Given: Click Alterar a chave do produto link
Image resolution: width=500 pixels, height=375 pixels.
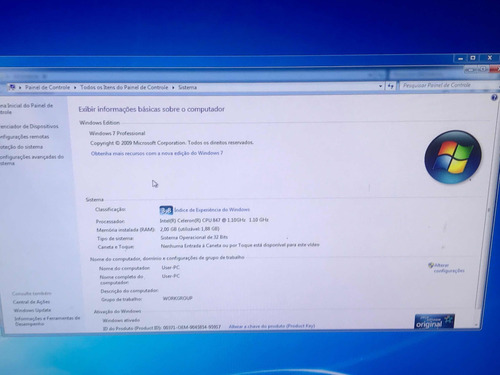Looking at the screenshot, I should pos(272,326).
